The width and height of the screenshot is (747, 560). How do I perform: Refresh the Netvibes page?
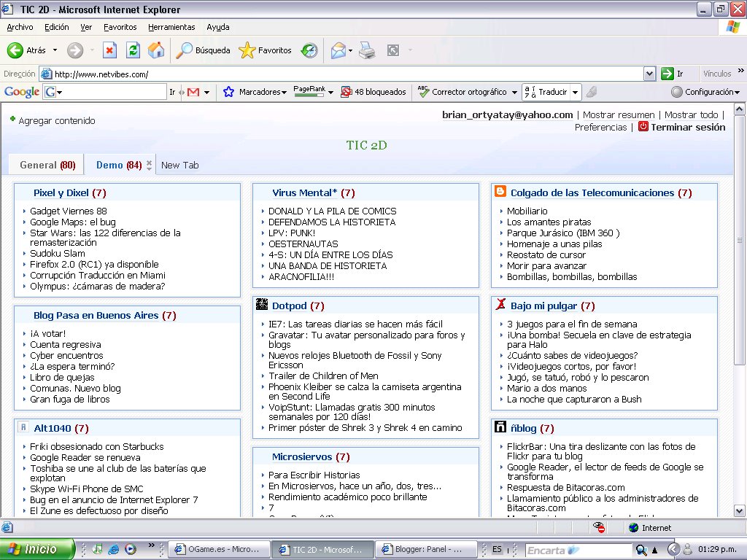tap(133, 50)
